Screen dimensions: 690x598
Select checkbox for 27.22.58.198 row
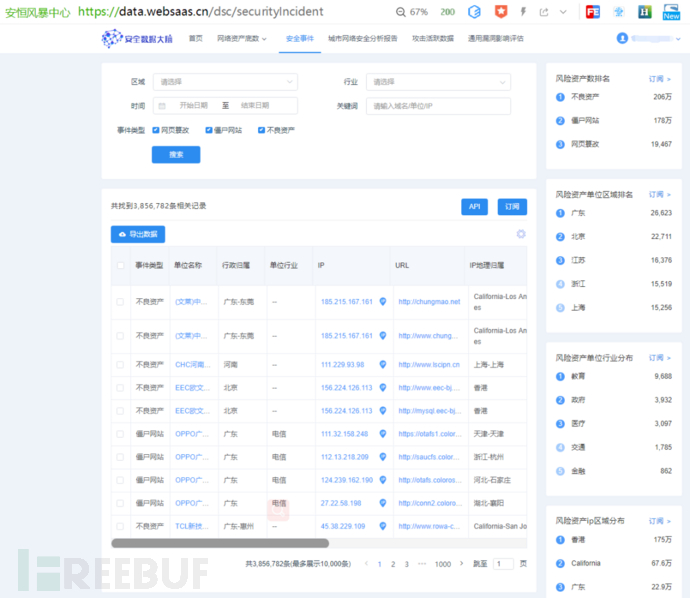coord(120,503)
